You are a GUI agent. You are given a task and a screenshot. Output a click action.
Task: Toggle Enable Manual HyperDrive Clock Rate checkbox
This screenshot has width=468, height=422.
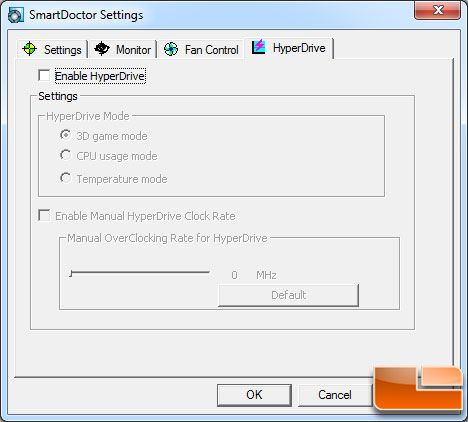[x=44, y=215]
